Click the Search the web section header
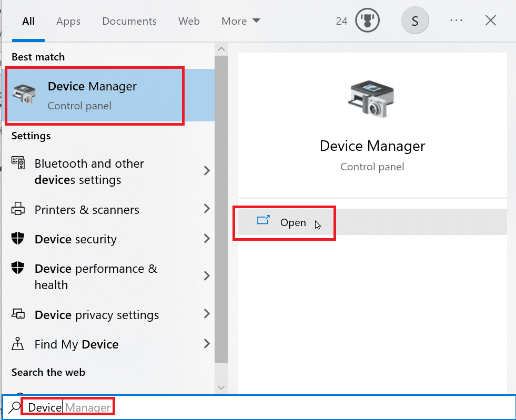The image size is (516, 420). point(48,372)
